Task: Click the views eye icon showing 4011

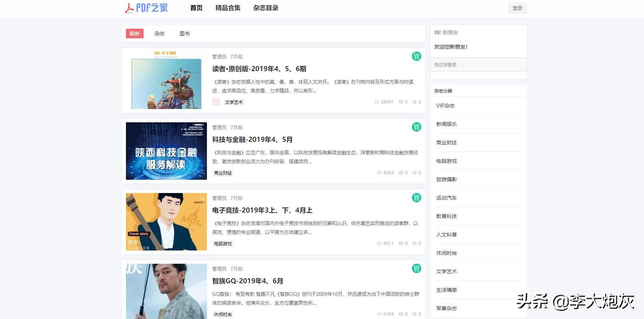Action: [x=379, y=243]
